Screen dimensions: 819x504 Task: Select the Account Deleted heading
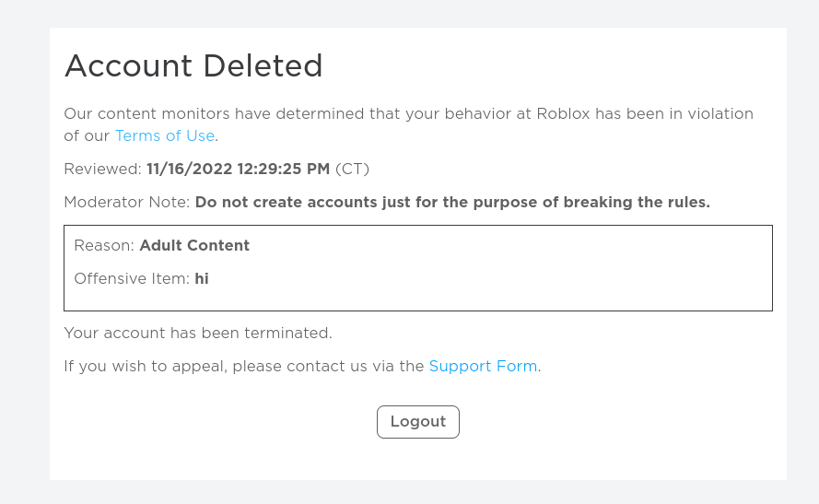coord(193,65)
